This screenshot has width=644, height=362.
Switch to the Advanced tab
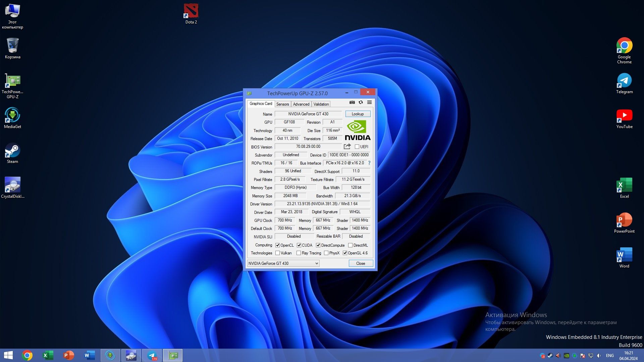301,104
